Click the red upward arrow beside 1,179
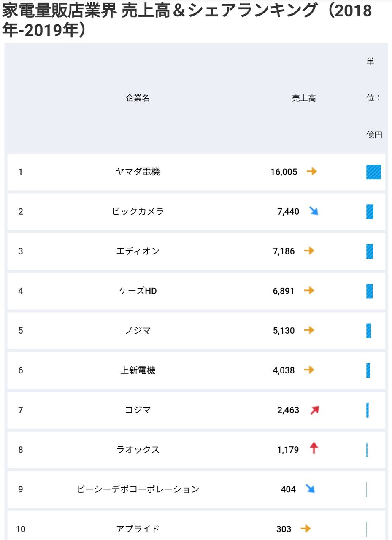 point(314,448)
